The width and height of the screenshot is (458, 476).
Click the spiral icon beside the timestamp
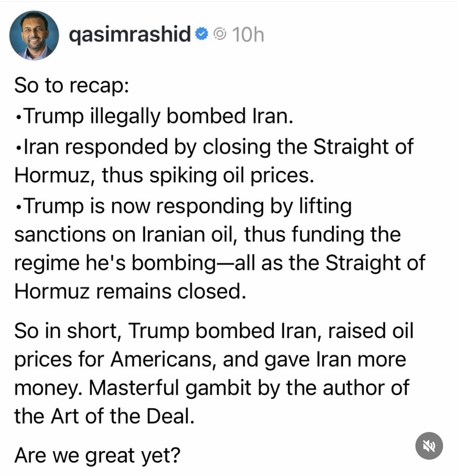(220, 34)
